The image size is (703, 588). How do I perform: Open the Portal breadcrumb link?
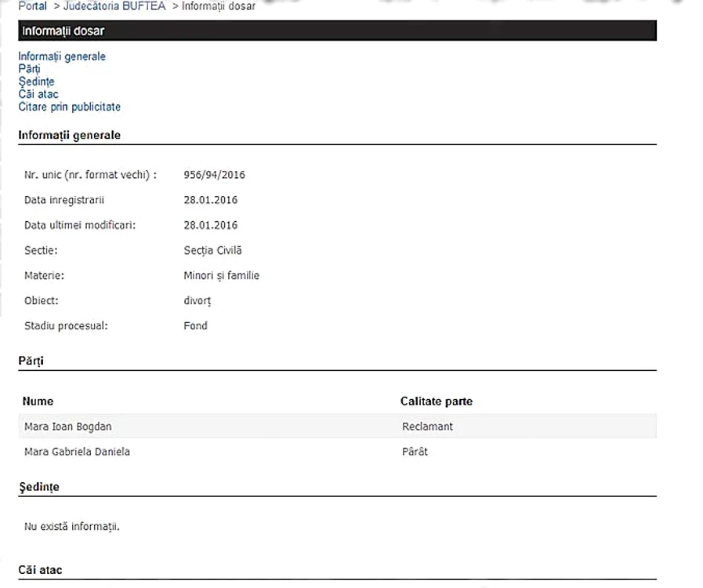32,5
